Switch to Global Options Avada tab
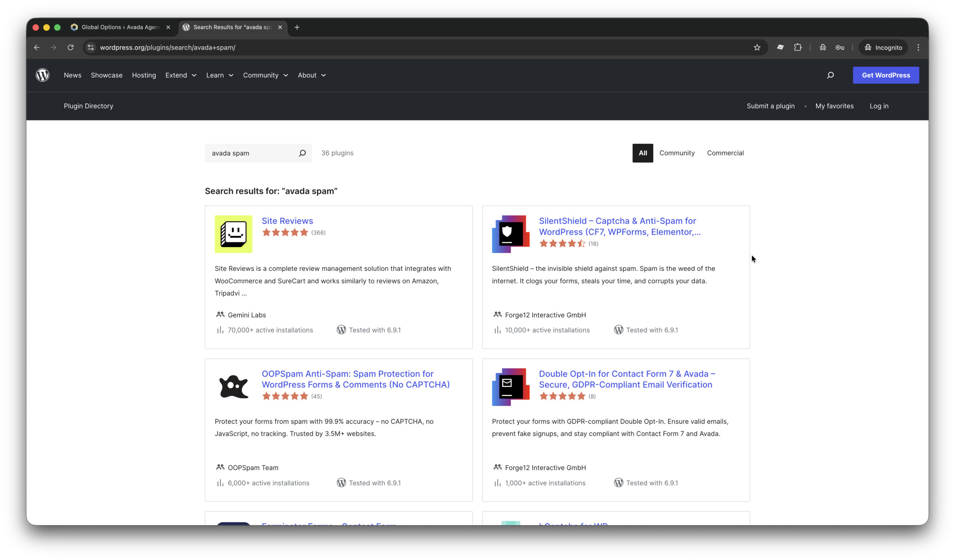This screenshot has width=955, height=560. [120, 27]
